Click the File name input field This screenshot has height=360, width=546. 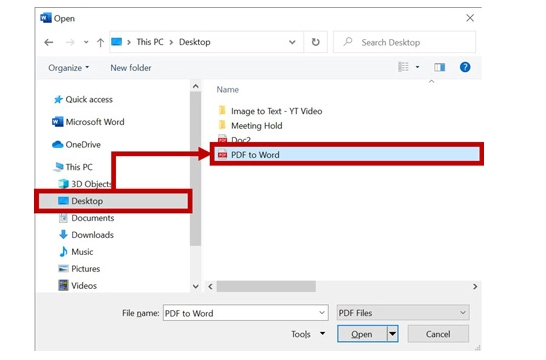click(245, 313)
